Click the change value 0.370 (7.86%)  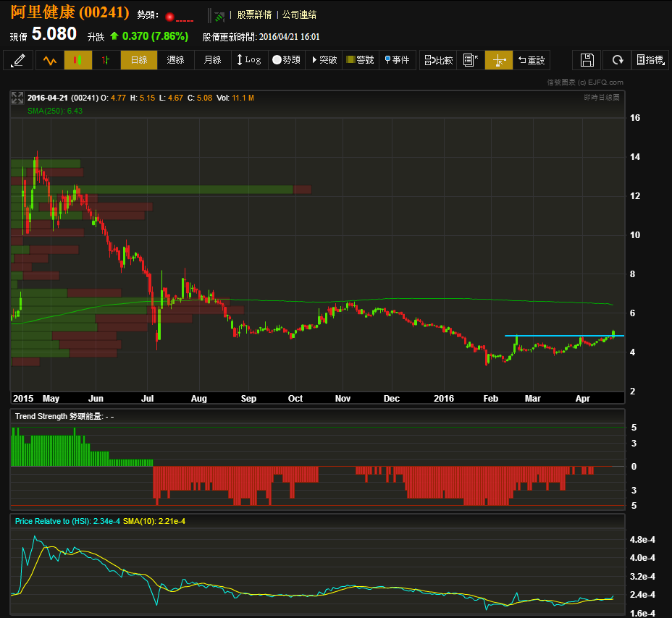click(155, 36)
